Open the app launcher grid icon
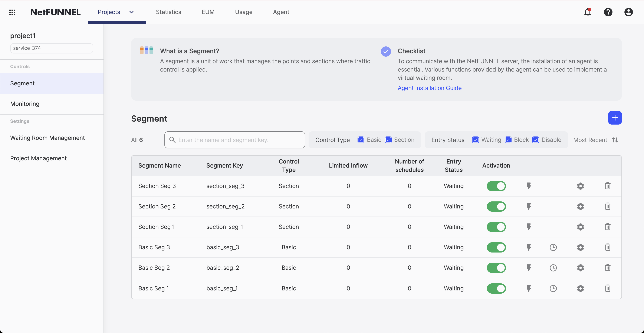 pyautogui.click(x=12, y=12)
